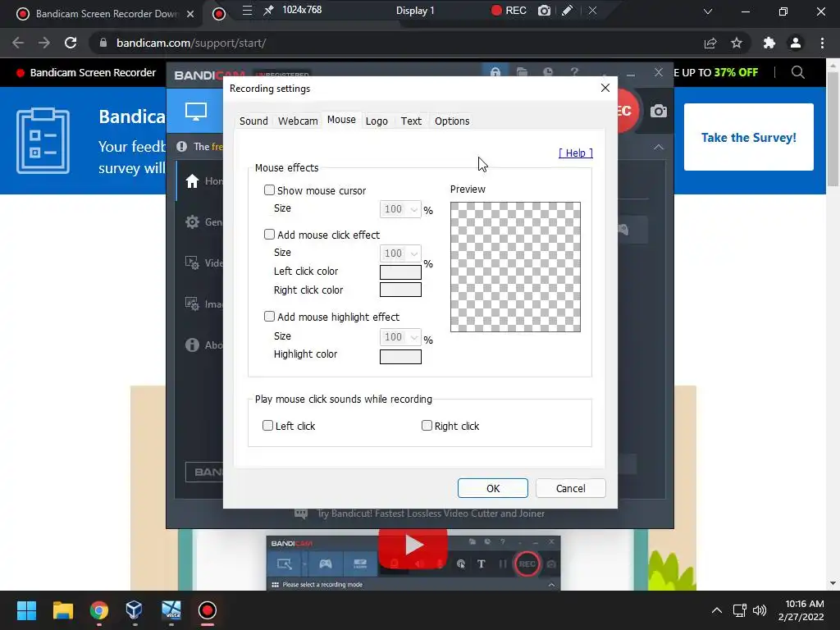Switch to the Logo tab

point(377,121)
